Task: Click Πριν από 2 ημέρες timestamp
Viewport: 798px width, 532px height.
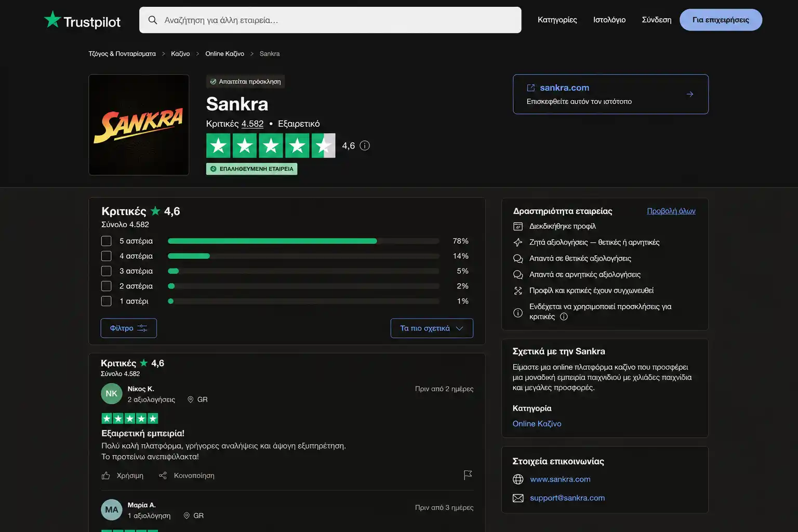Action: (444, 389)
